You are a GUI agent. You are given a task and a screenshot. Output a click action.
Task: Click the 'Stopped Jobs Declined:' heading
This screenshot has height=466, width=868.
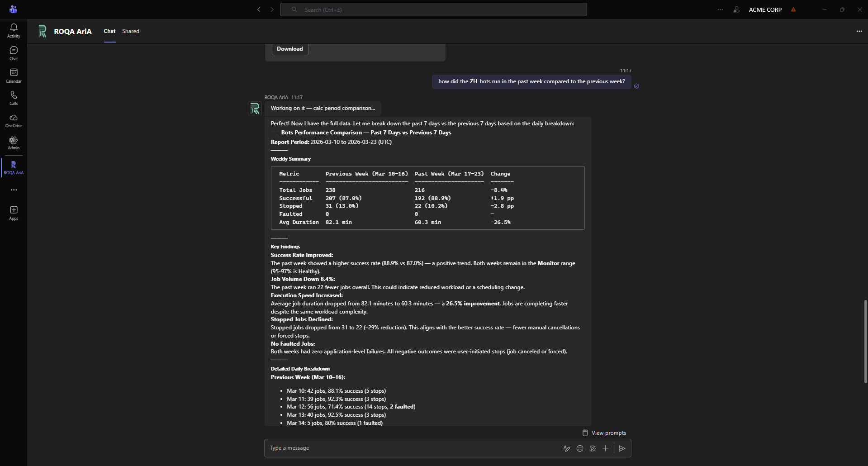(302, 319)
